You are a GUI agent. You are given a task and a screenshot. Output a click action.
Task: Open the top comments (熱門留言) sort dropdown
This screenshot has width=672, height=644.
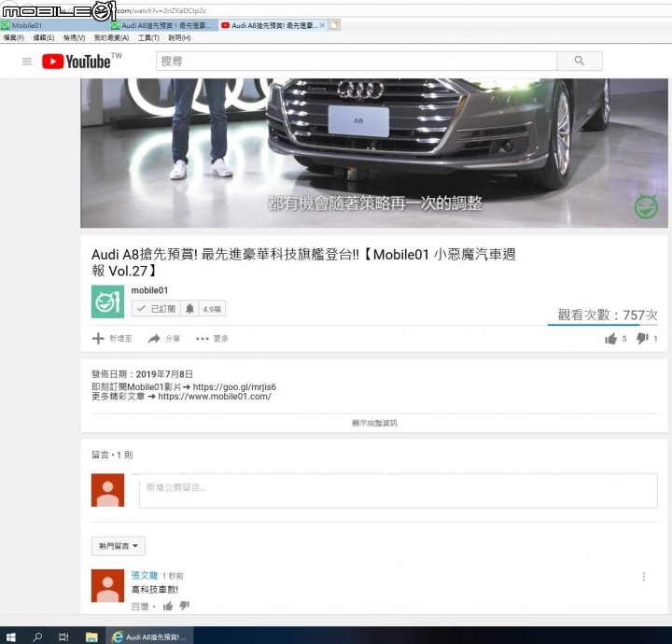tap(119, 546)
